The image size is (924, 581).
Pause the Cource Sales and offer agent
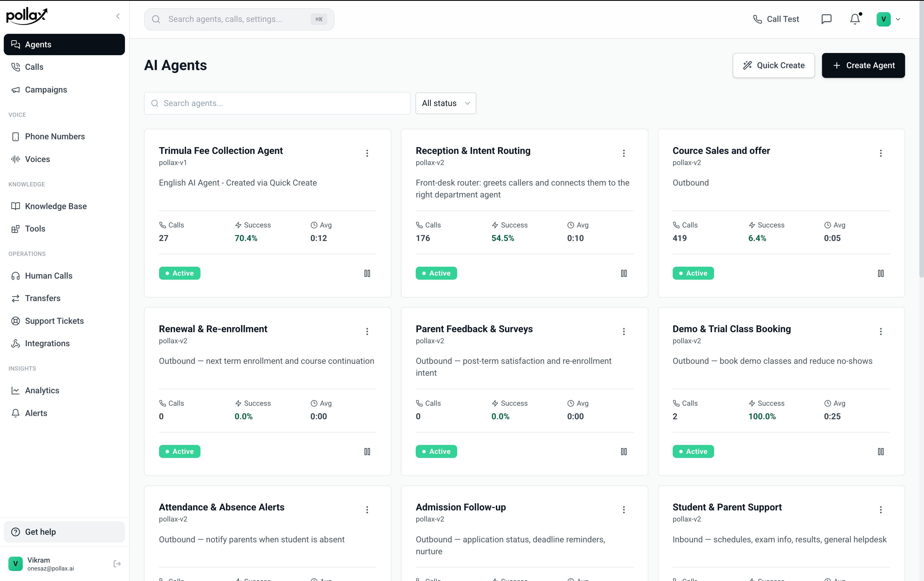coord(881,273)
